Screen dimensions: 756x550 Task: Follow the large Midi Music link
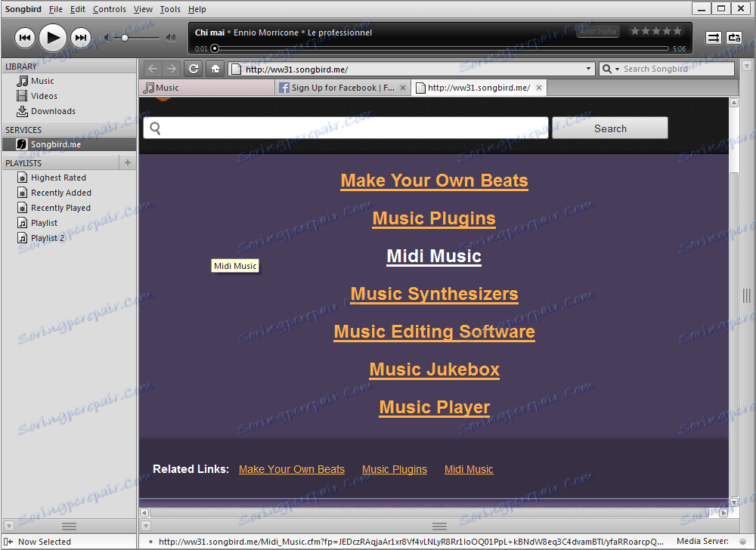click(x=434, y=256)
